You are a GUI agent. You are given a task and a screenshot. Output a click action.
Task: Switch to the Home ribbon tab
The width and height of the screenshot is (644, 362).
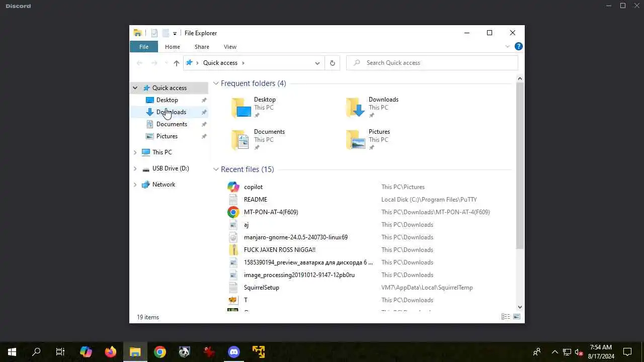point(173,47)
